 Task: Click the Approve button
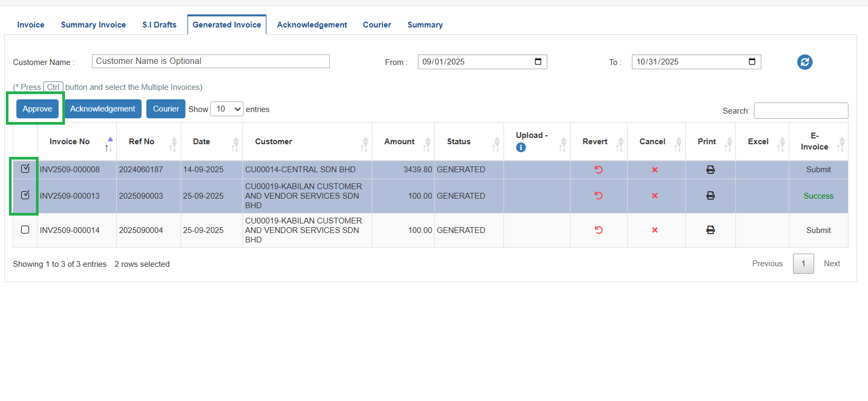pos(38,109)
